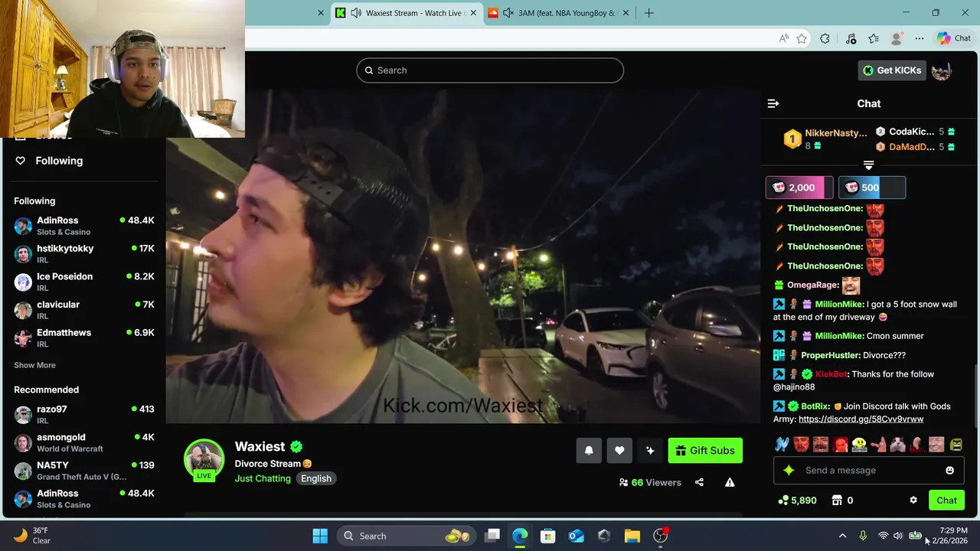This screenshot has width=980, height=551.
Task: Open asmongold recommended channel
Action: (84, 442)
